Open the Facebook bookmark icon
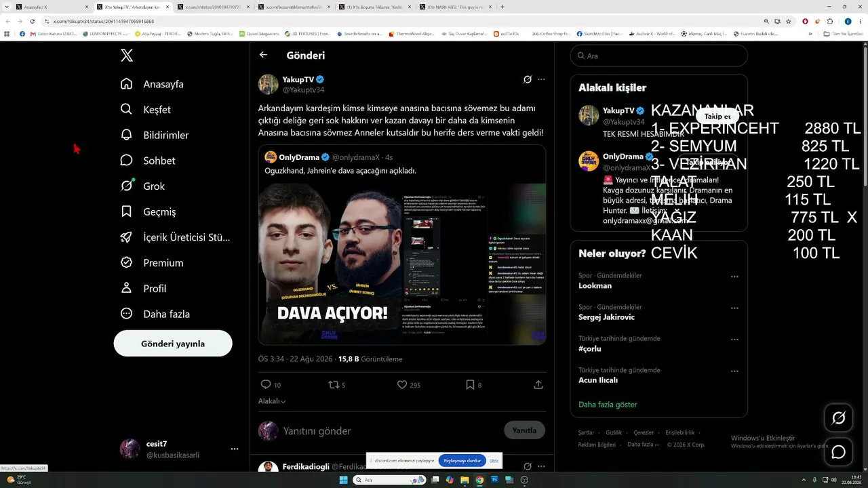Image resolution: width=868 pixels, height=488 pixels. click(x=22, y=33)
